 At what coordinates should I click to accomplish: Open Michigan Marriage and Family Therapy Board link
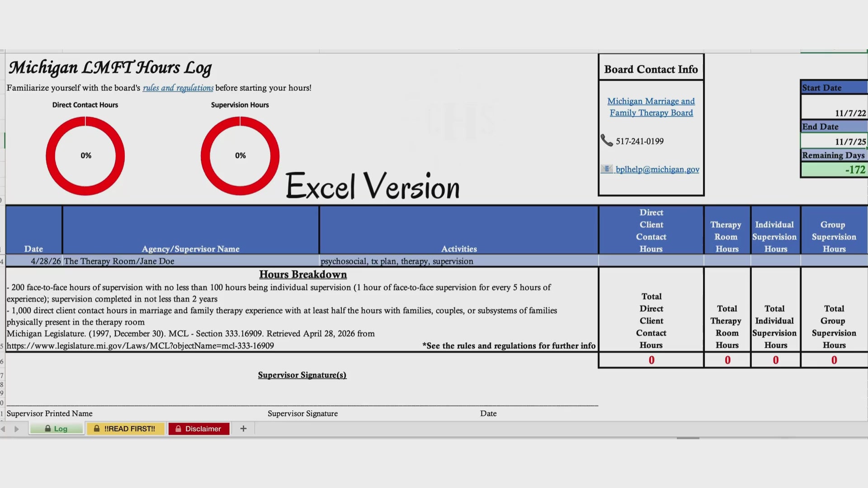tap(651, 107)
